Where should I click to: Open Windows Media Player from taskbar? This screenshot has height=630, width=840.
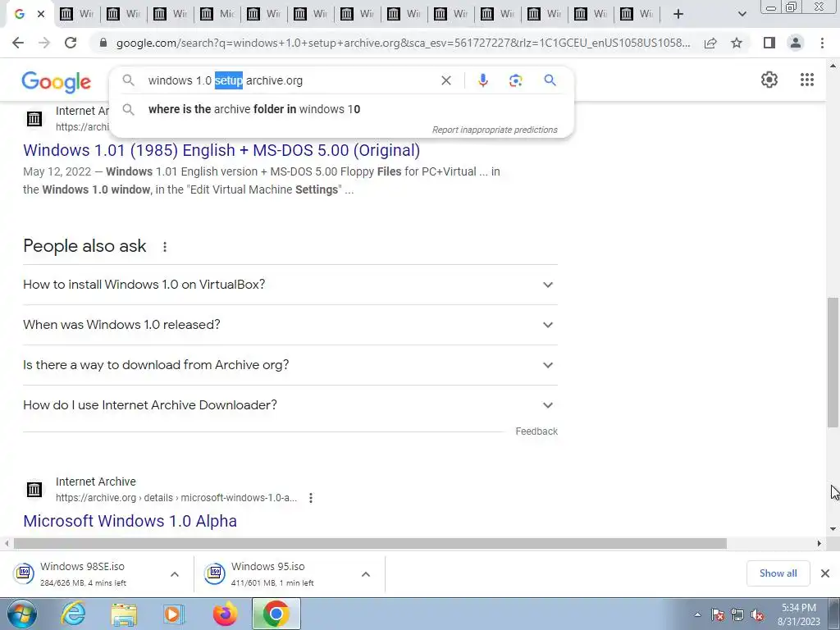(173, 614)
